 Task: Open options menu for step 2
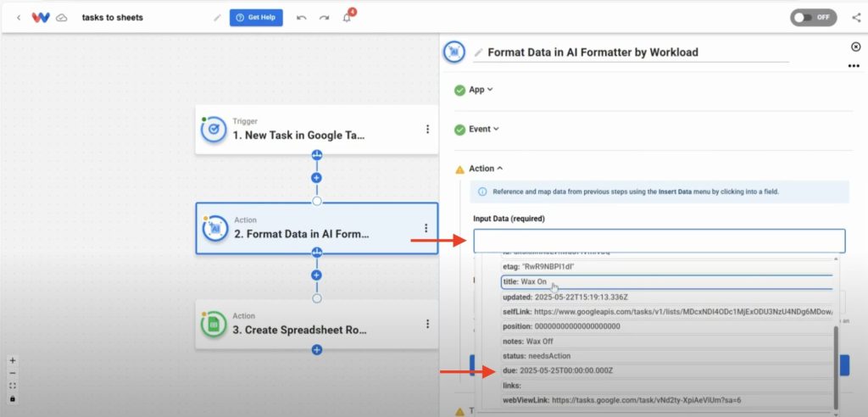pyautogui.click(x=426, y=228)
